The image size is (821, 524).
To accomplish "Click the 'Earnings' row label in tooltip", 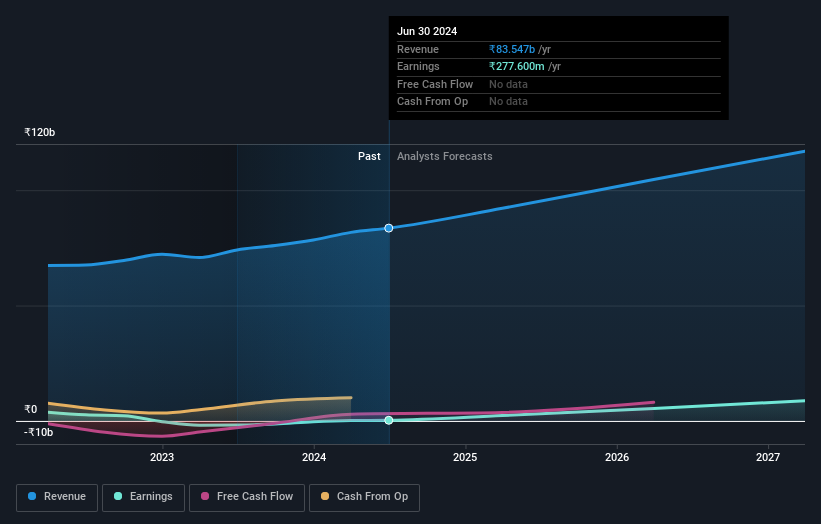I will coord(418,66).
